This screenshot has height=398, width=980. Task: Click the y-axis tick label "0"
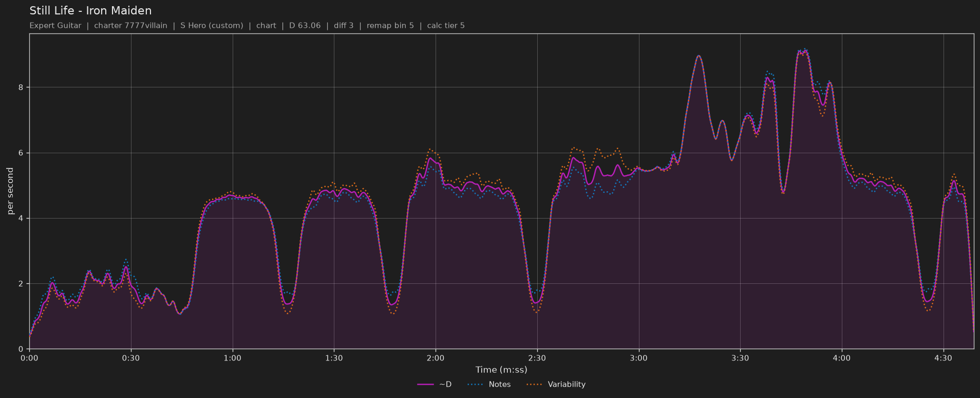tap(21, 349)
